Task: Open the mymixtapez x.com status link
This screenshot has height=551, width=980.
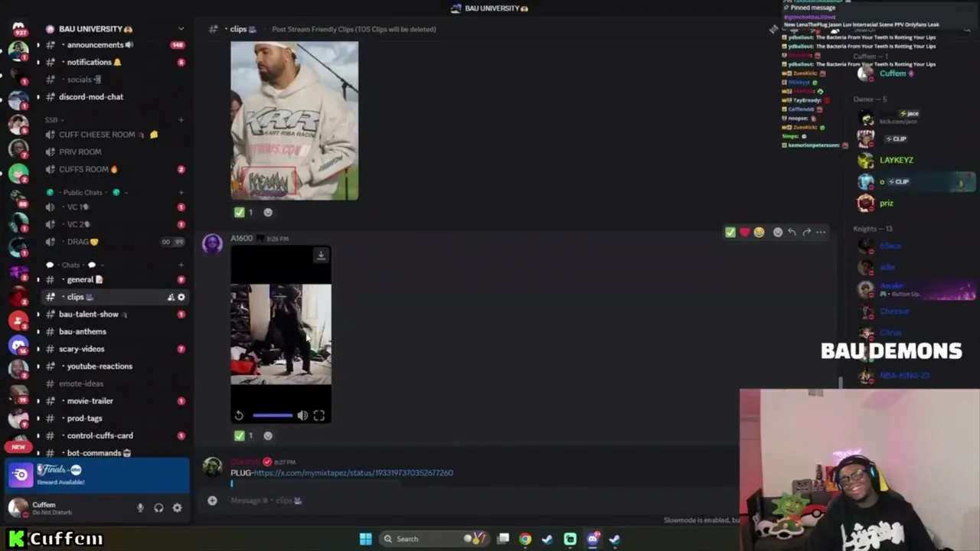Action: [x=353, y=473]
